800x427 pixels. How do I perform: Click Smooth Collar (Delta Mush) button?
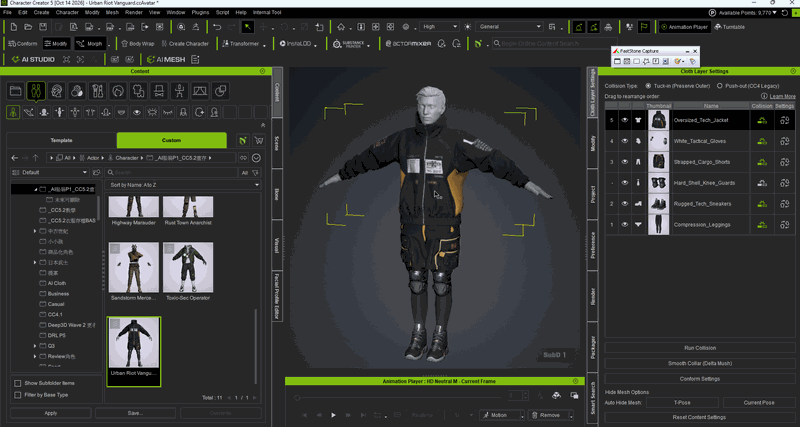tap(699, 364)
